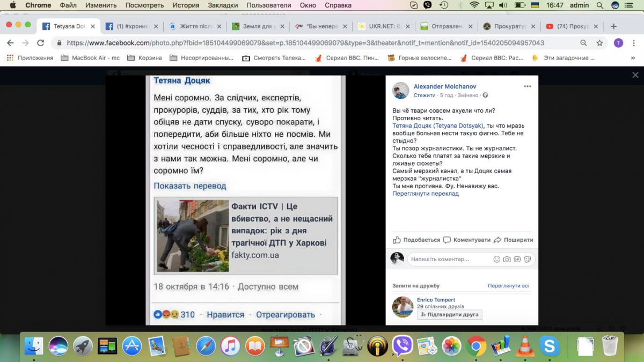Expand the hidden bookmarks overflow chevron
The height and width of the screenshot is (362, 644).
(633, 58)
